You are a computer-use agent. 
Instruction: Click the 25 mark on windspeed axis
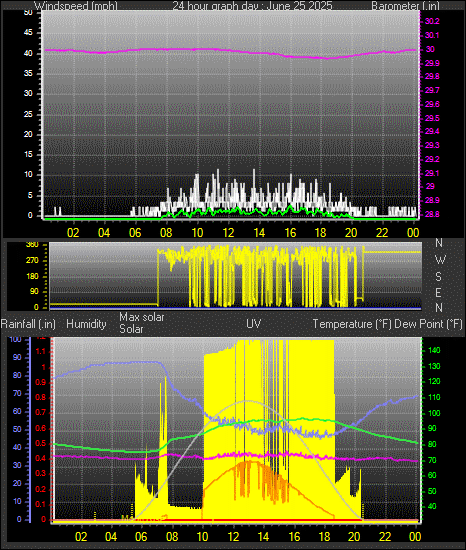[28, 114]
